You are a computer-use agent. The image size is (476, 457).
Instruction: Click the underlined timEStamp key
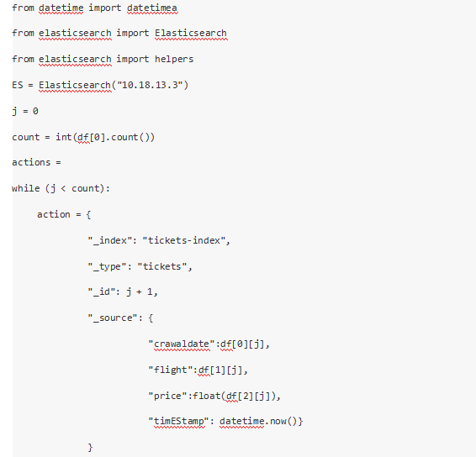179,421
